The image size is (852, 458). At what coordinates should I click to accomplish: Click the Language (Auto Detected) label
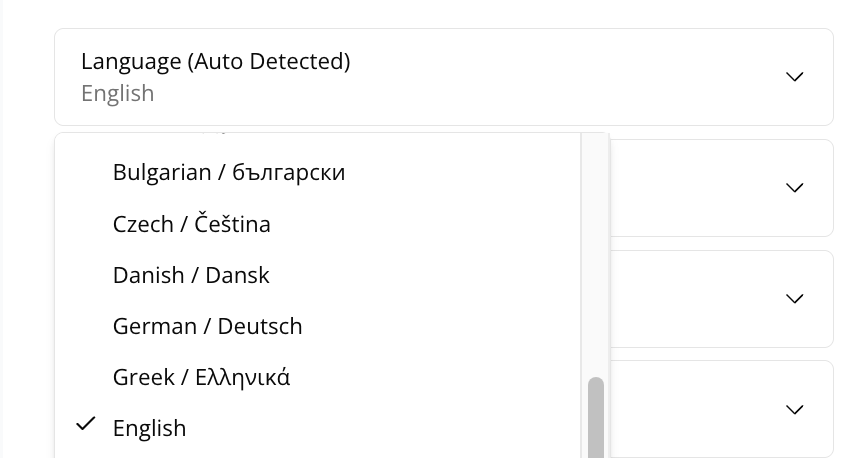click(215, 61)
